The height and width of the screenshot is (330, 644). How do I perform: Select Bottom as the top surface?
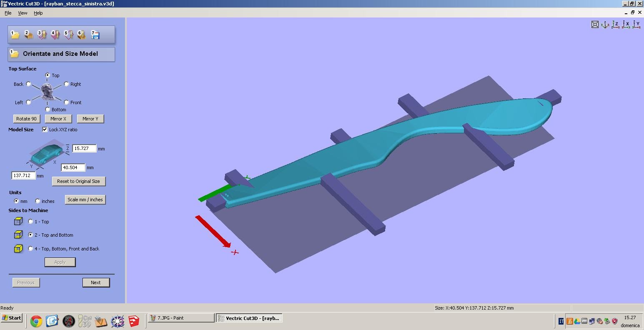pyautogui.click(x=48, y=110)
